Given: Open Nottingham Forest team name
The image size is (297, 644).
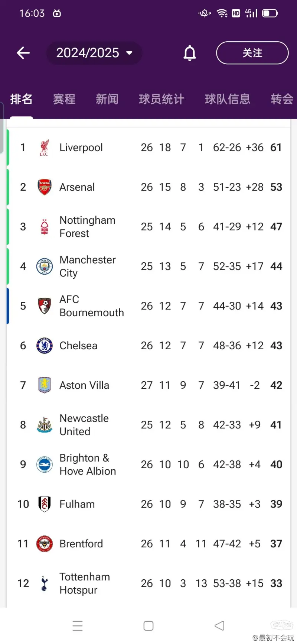Looking at the screenshot, I should (x=87, y=227).
